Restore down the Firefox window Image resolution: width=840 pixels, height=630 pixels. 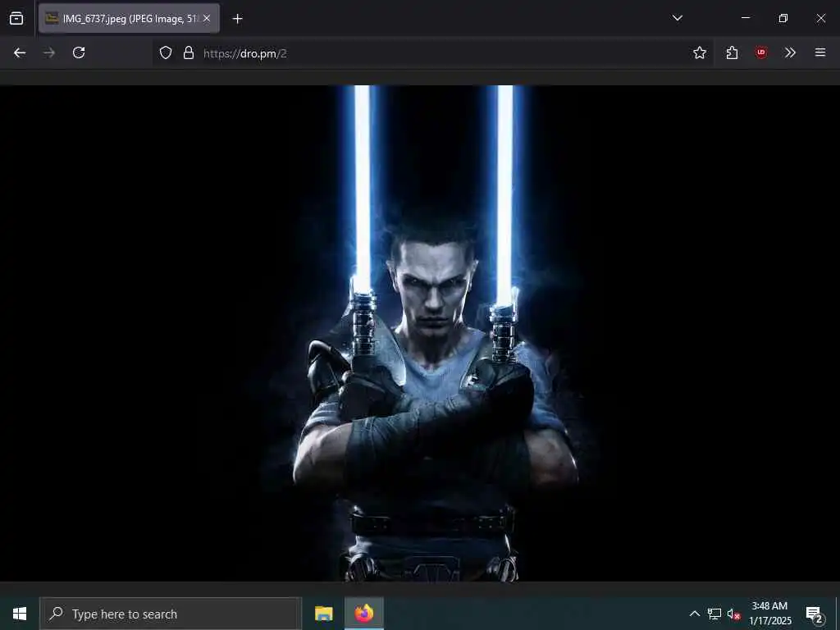[783, 18]
